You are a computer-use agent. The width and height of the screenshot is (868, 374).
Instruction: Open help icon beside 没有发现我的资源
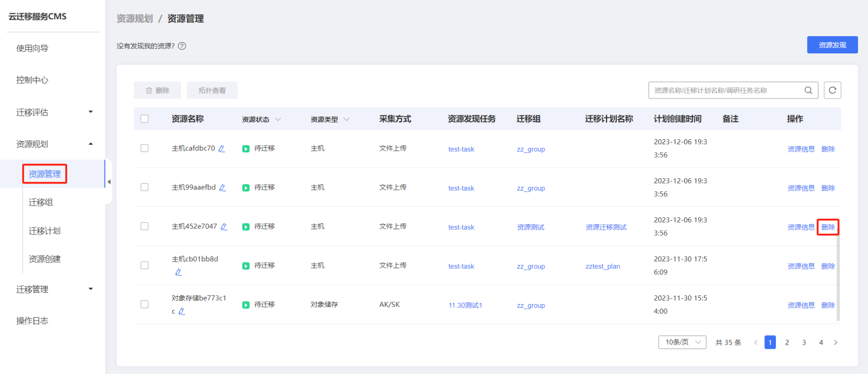pos(182,46)
